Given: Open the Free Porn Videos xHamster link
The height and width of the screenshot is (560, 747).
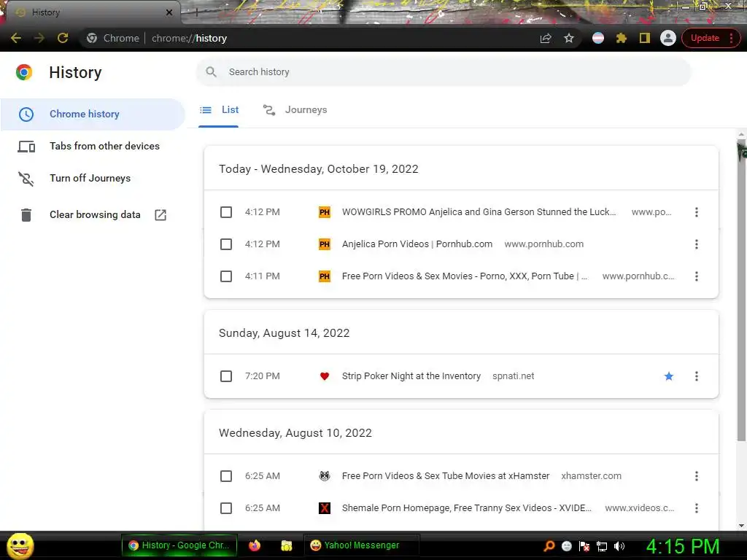Looking at the screenshot, I should pos(446,476).
